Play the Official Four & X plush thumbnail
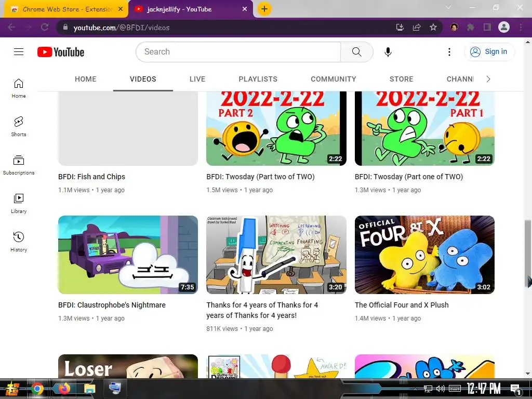This screenshot has height=399, width=532. [x=424, y=255]
